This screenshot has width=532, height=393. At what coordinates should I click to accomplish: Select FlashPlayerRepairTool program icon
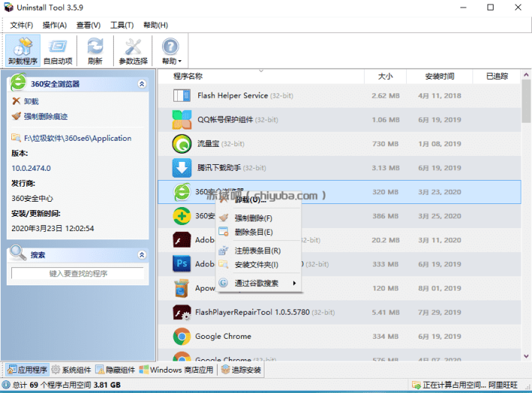pyautogui.click(x=182, y=312)
